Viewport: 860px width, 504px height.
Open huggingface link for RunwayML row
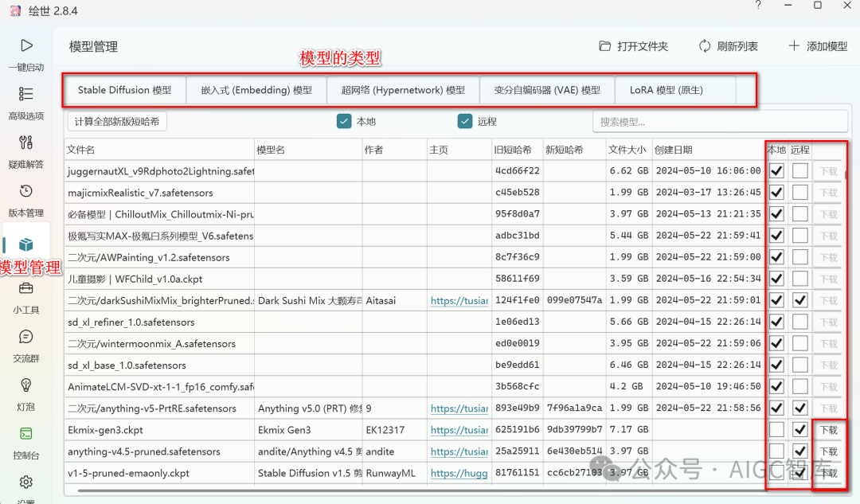[x=459, y=473]
